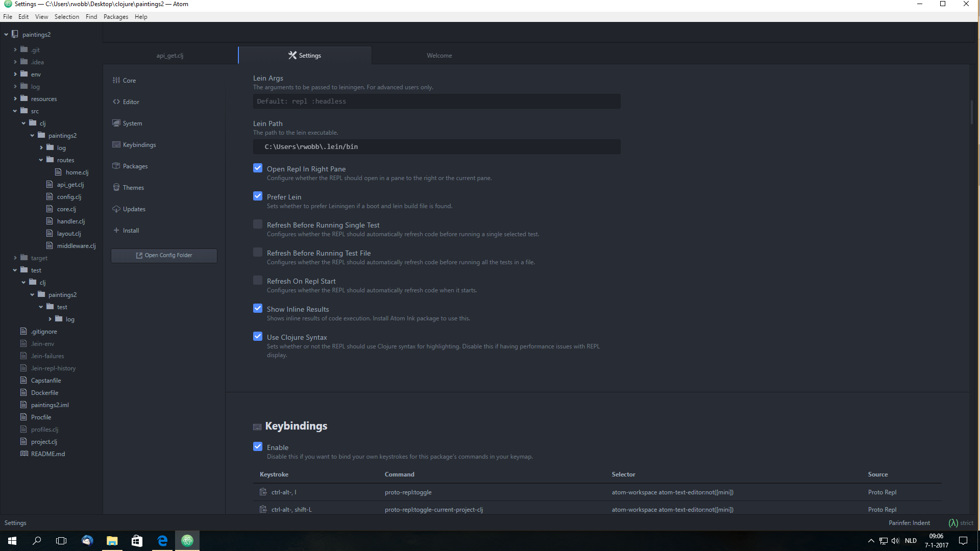Viewport: 980px width, 551px height.
Task: Open Windows Store from taskbar
Action: (137, 541)
